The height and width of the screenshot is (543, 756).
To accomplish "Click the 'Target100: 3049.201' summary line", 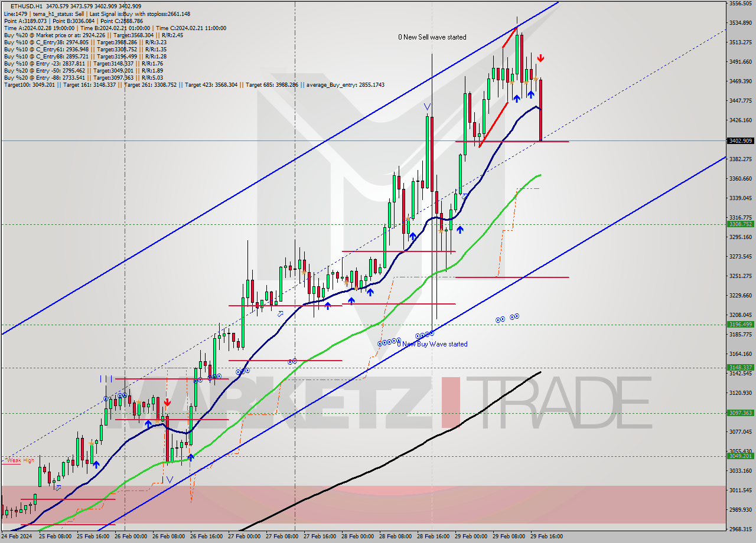I will pyautogui.click(x=194, y=84).
